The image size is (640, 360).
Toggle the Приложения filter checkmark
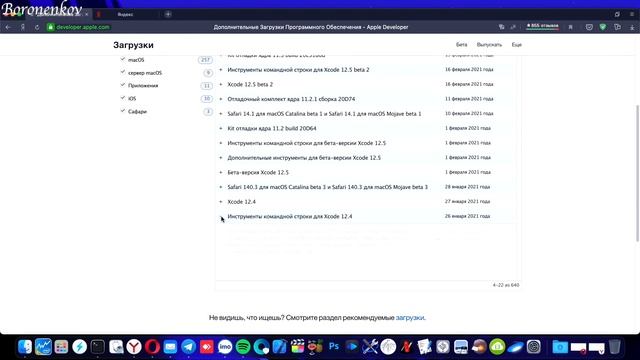tap(122, 85)
